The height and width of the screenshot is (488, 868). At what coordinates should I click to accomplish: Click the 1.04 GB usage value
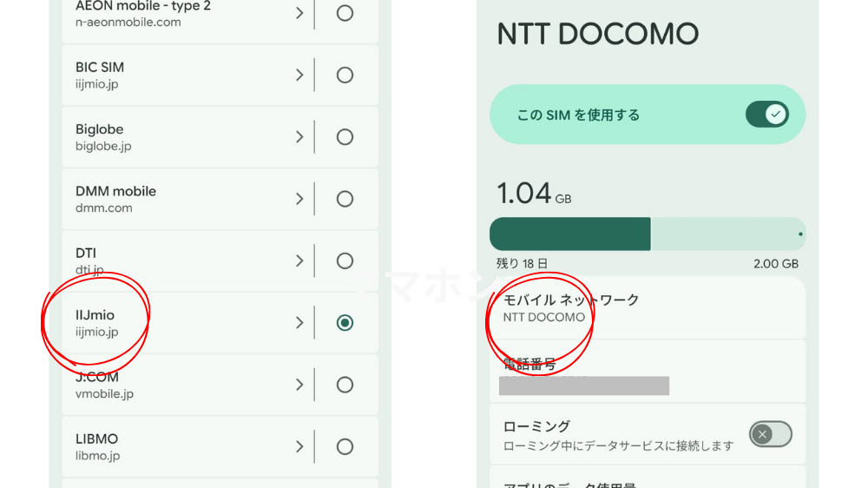point(534,194)
